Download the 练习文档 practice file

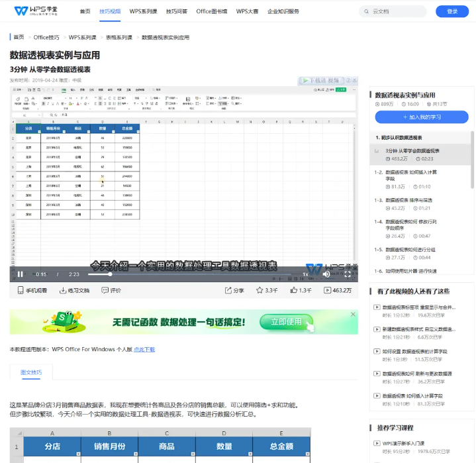(74, 290)
